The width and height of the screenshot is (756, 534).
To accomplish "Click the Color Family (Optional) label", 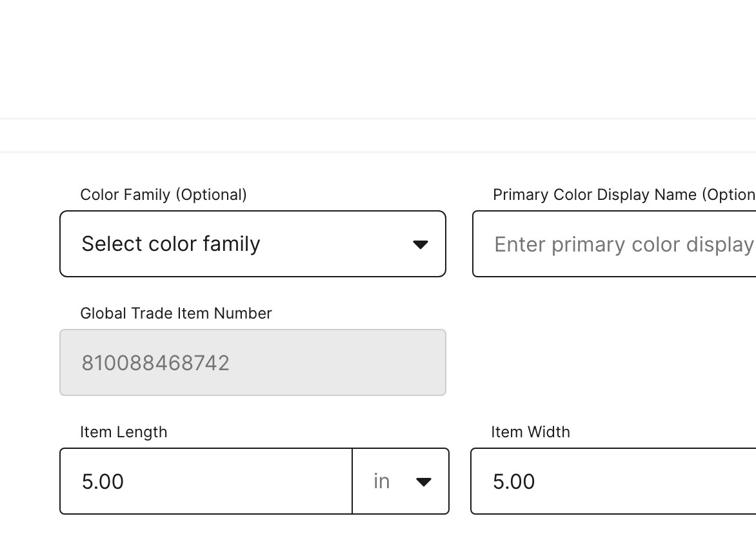I will pyautogui.click(x=163, y=195).
